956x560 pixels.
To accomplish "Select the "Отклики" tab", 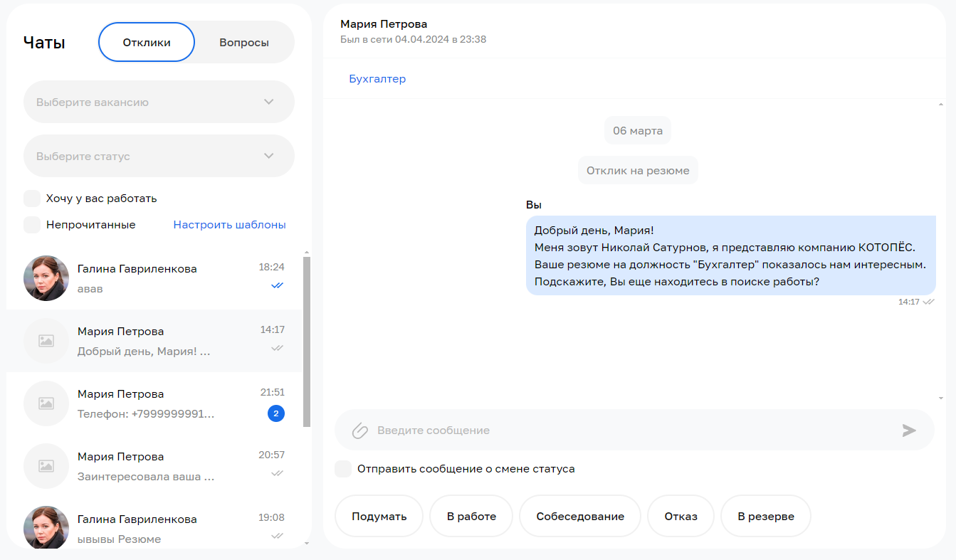I will tap(147, 43).
